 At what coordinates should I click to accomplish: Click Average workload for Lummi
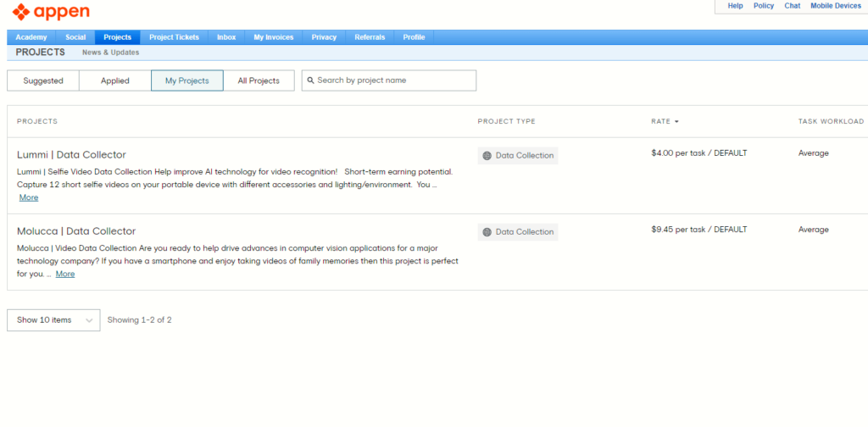click(813, 153)
